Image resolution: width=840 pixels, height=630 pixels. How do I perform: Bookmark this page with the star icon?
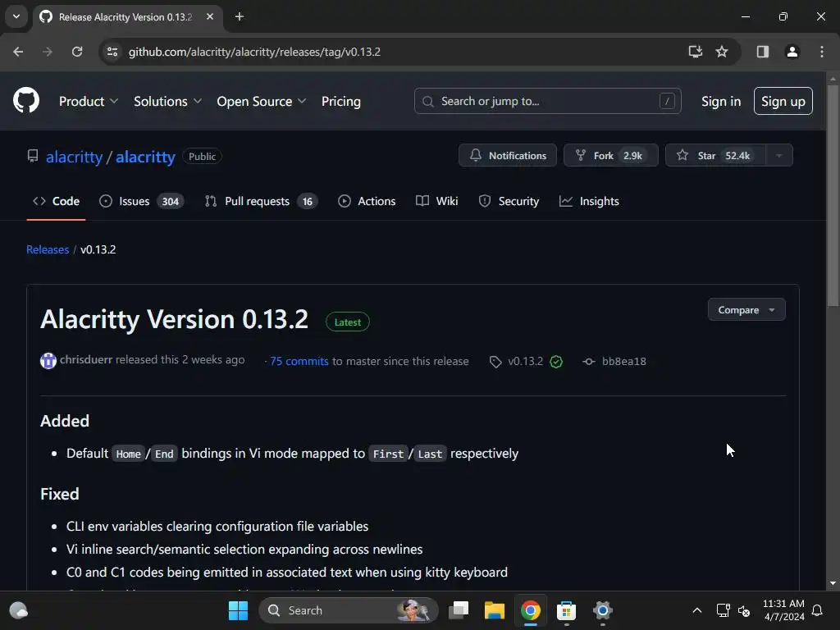point(722,52)
